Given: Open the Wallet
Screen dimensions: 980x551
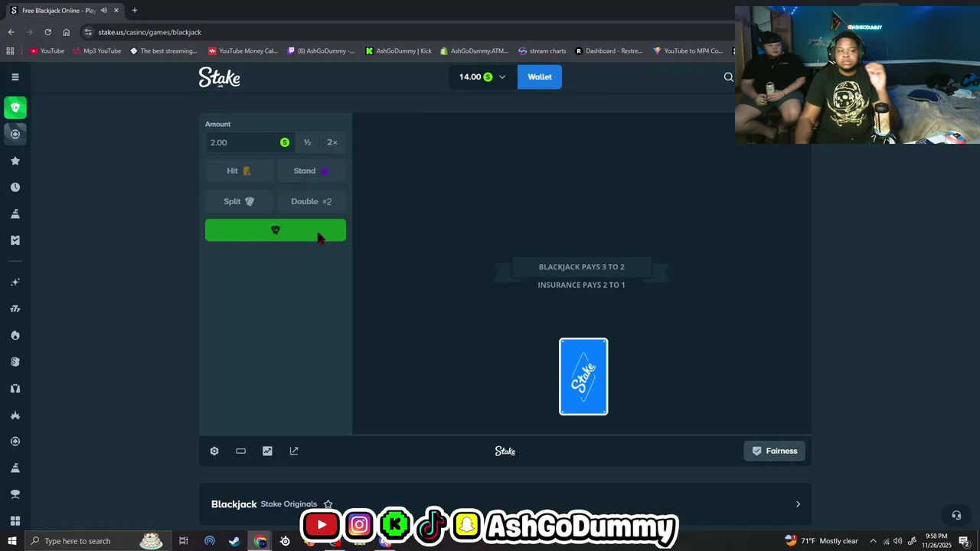Looking at the screenshot, I should click(x=539, y=77).
